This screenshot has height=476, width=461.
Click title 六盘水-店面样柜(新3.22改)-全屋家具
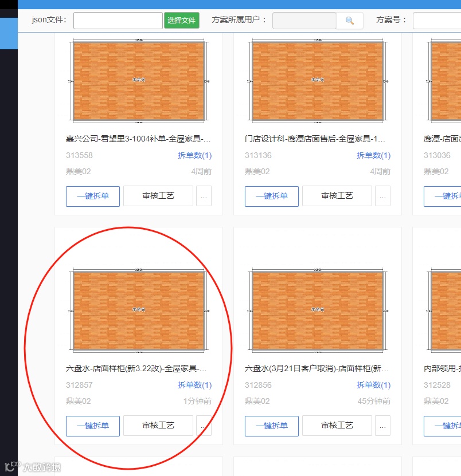pyautogui.click(x=136, y=368)
